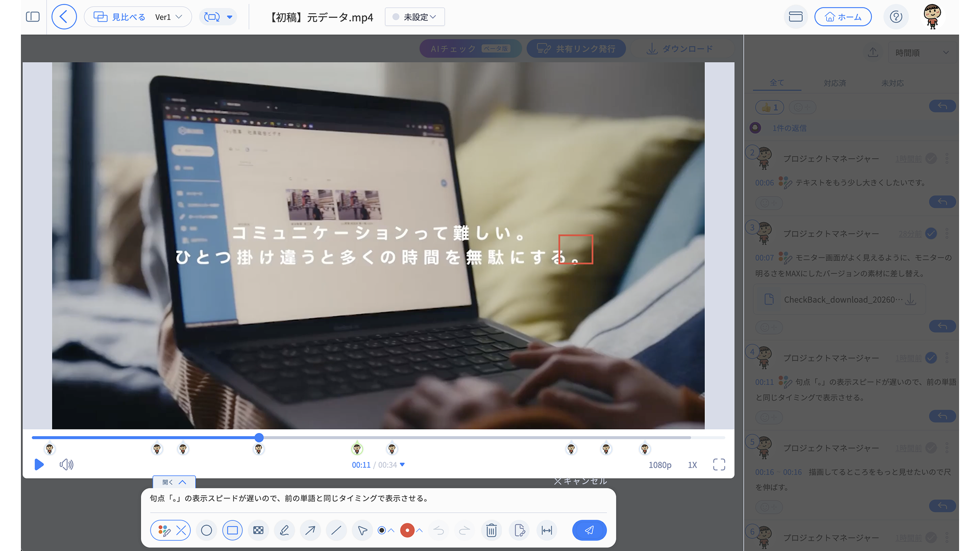Select the straight line tool
This screenshot has height=551, width=980.
coord(336,531)
